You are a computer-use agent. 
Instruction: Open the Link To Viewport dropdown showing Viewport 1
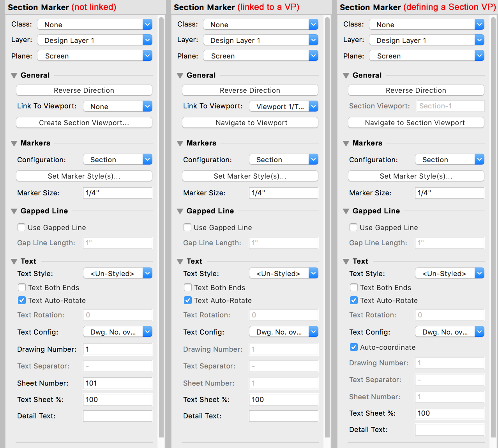283,106
